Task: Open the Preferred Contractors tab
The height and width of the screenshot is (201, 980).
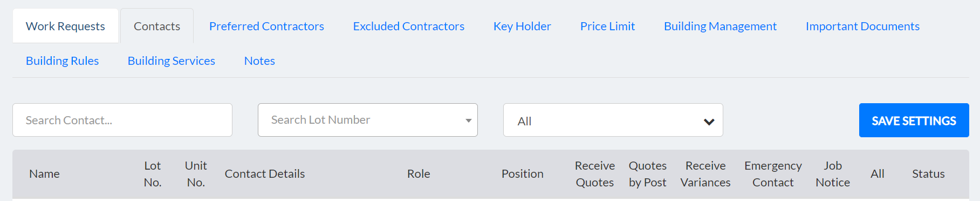Action: [266, 26]
